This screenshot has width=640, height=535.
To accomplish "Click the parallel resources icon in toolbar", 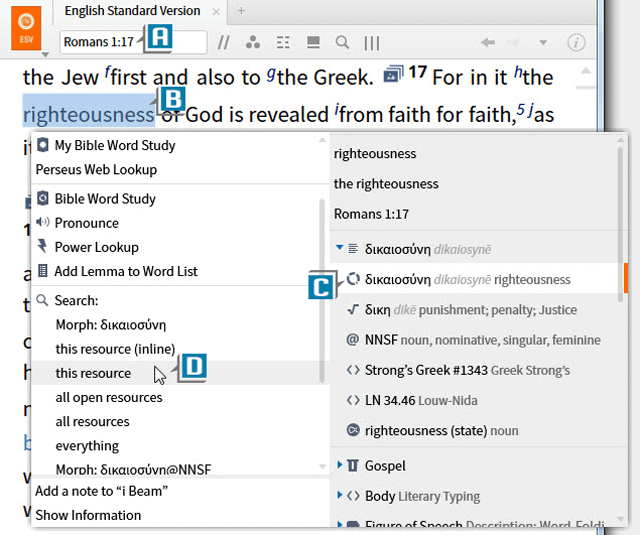I will [x=224, y=43].
